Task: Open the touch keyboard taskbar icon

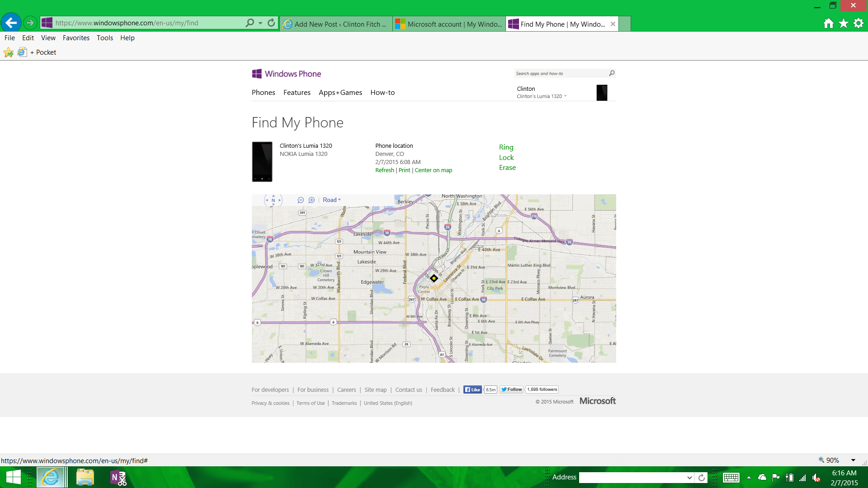Action: 731,478
